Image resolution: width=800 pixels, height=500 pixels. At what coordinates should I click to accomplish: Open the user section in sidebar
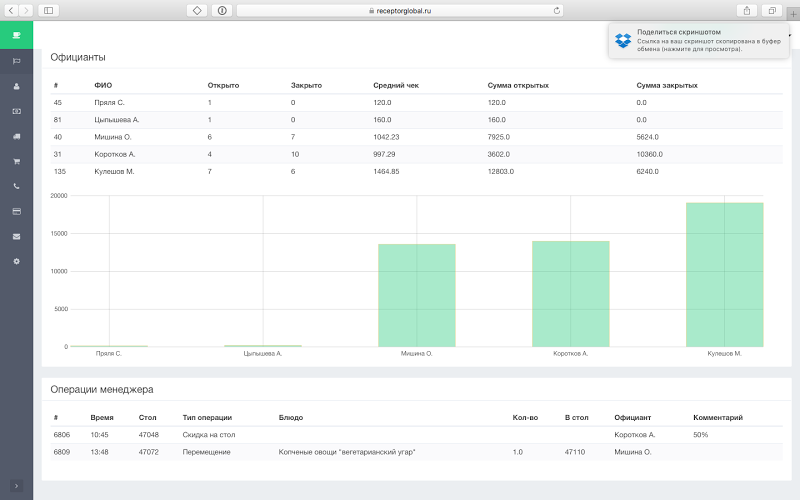(16, 86)
